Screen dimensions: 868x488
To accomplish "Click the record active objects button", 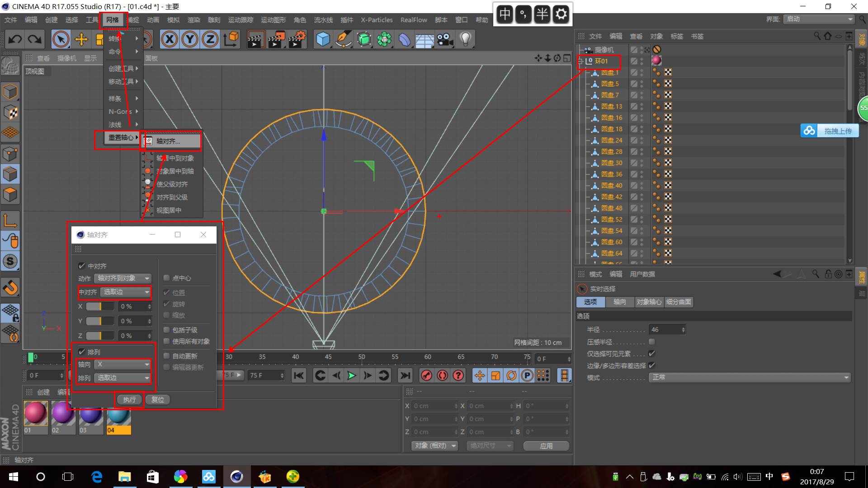I will click(x=426, y=375).
